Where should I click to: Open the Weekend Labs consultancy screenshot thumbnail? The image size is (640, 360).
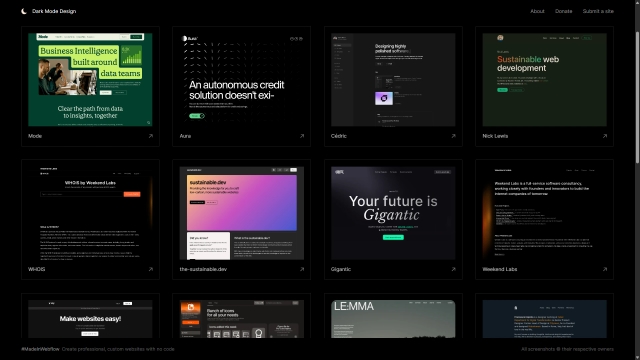[544, 213]
